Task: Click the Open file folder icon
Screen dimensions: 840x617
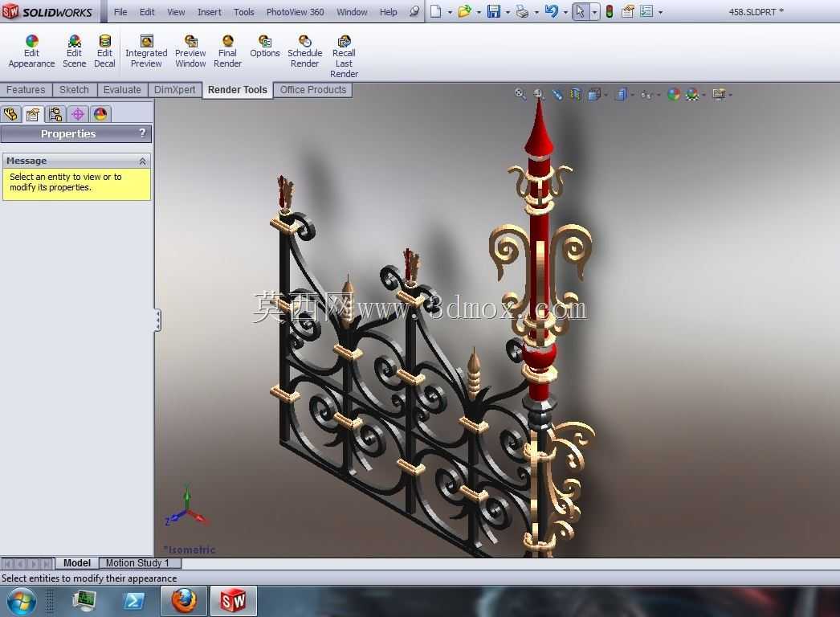Action: (x=464, y=11)
